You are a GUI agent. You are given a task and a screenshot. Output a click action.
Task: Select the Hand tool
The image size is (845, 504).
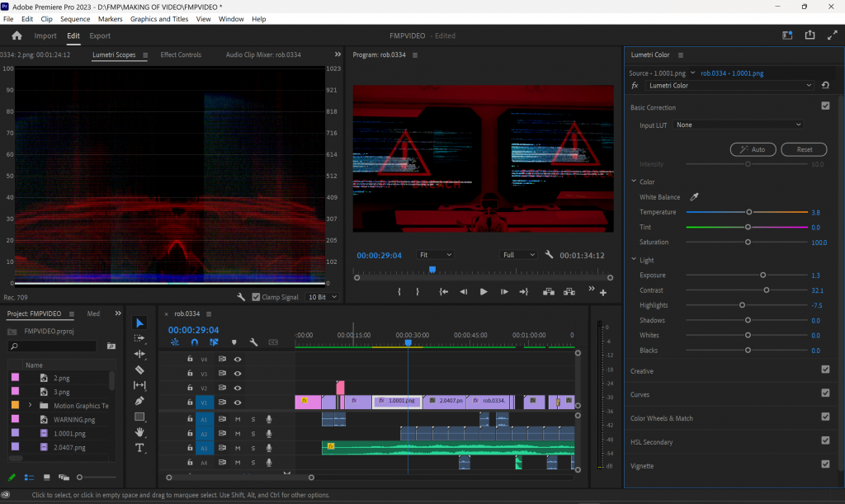(139, 432)
